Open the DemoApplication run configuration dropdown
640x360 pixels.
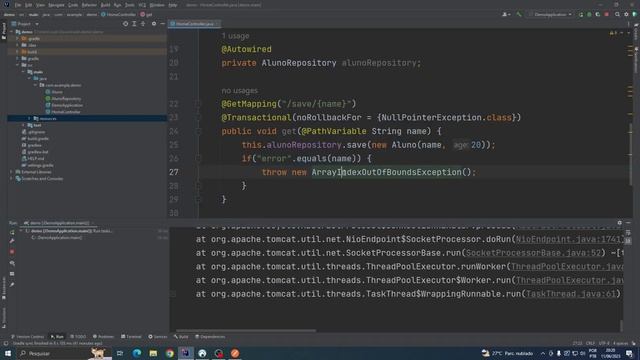[x=551, y=14]
